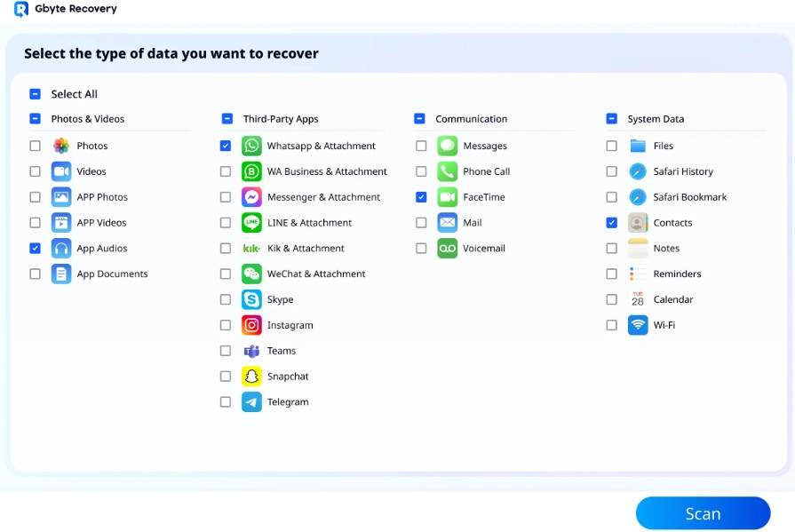Click the Mail envelope icon

pyautogui.click(x=447, y=223)
